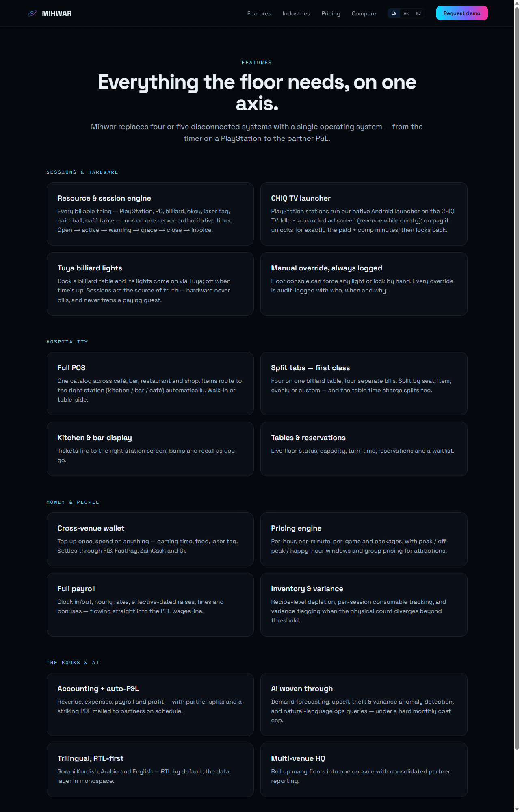Click the Request demo button
The image size is (520, 812).
462,13
